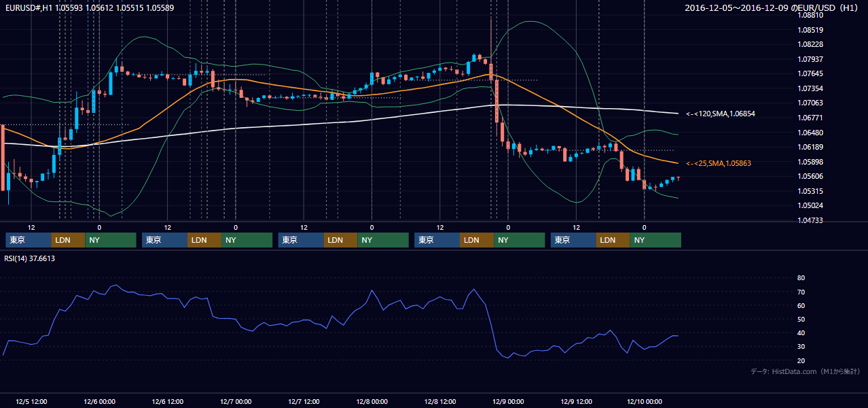
Task: Select the NY session block above 12/10 00:00
Action: (x=655, y=240)
